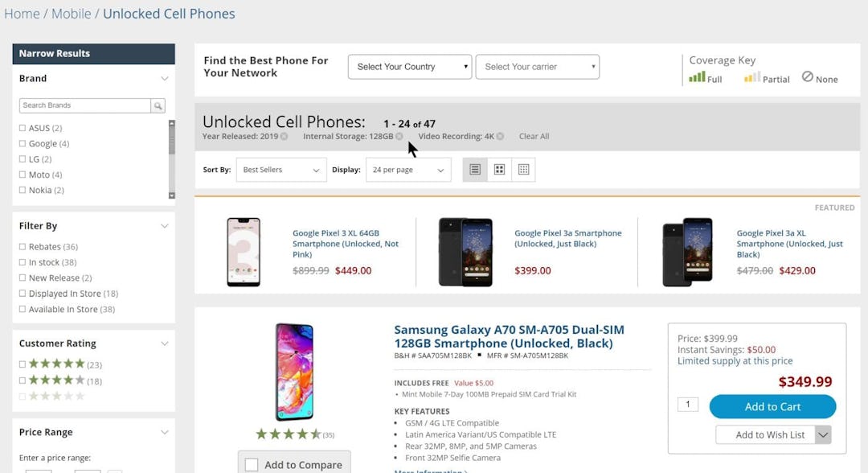Click the brand search magnifier icon

[x=158, y=105]
